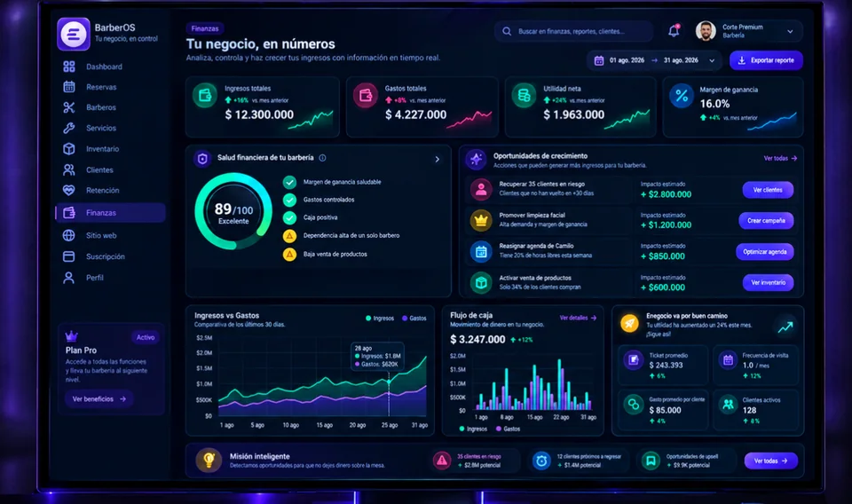Click the lightbulb icon in Misión inteligente
852x504 pixels.
[209, 461]
